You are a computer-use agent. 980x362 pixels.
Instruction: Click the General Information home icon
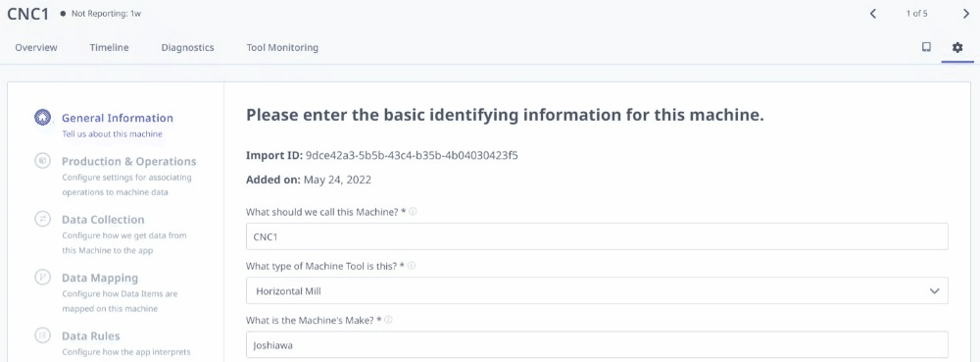pyautogui.click(x=42, y=118)
